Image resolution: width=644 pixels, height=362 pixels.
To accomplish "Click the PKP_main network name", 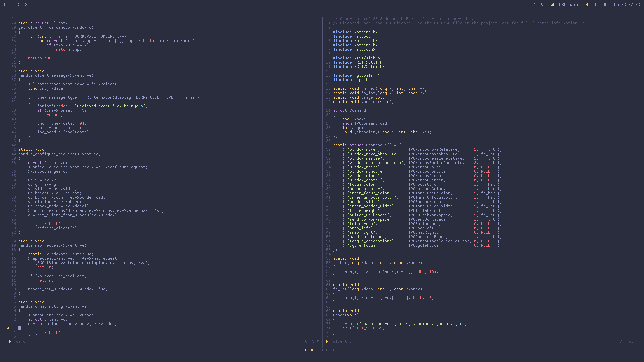I will coord(568,5).
